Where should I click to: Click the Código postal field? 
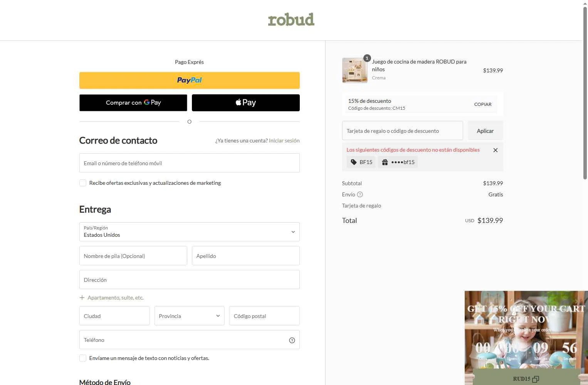[x=264, y=316]
